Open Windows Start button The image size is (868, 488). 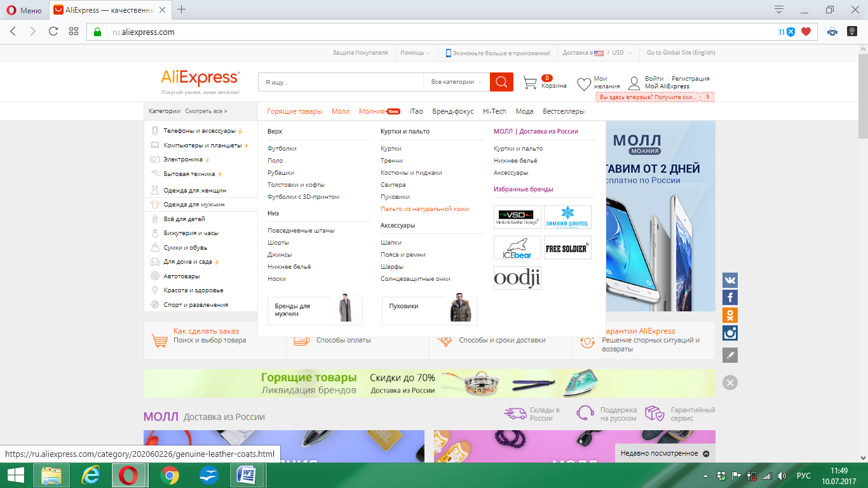(x=16, y=475)
